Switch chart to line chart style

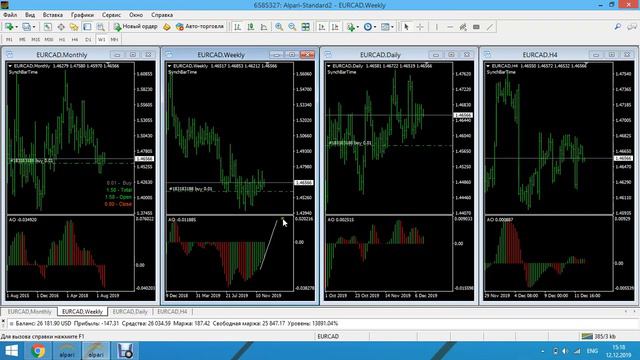point(264,27)
